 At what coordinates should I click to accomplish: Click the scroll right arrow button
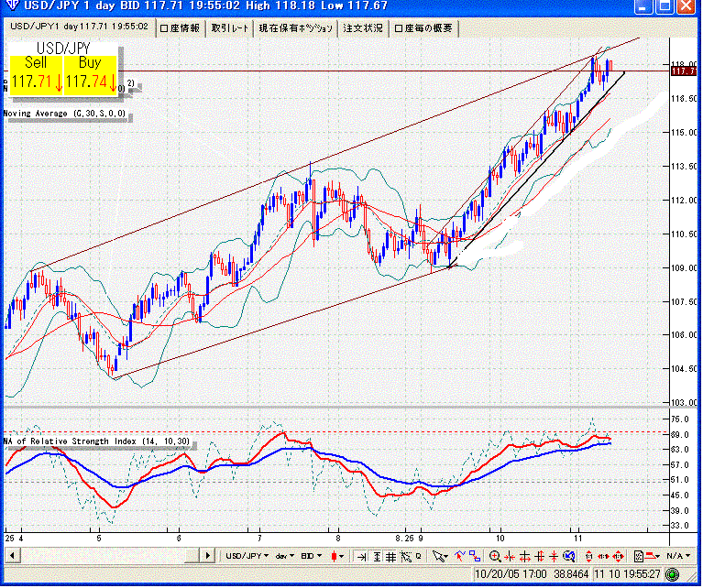[x=209, y=556]
